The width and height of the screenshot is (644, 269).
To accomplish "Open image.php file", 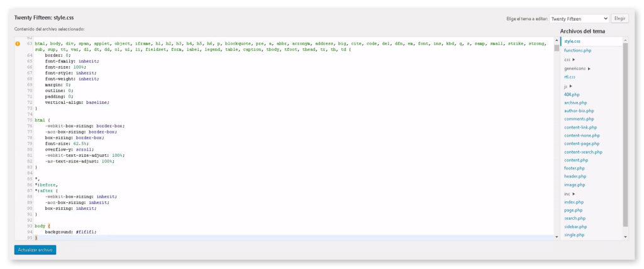I will pos(574,185).
